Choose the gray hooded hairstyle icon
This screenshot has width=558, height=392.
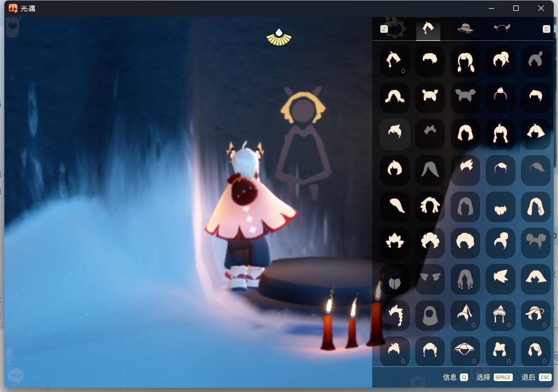[x=429, y=315]
